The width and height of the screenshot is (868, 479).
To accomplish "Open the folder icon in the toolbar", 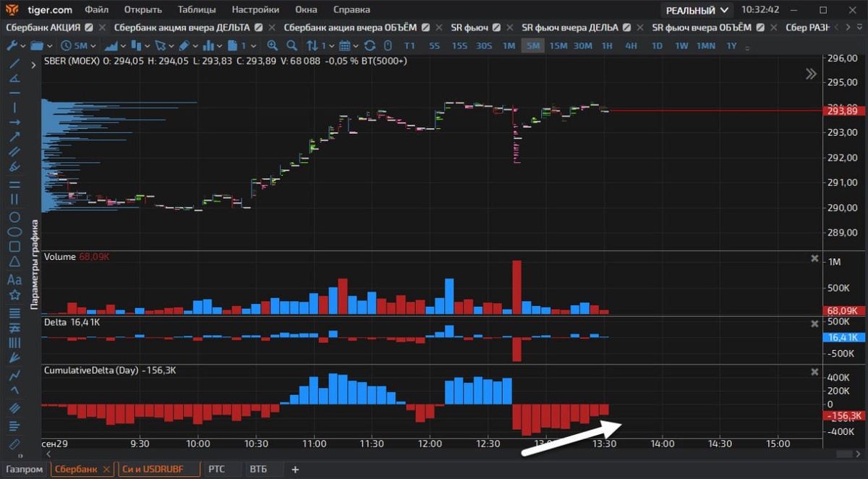I will [37, 46].
